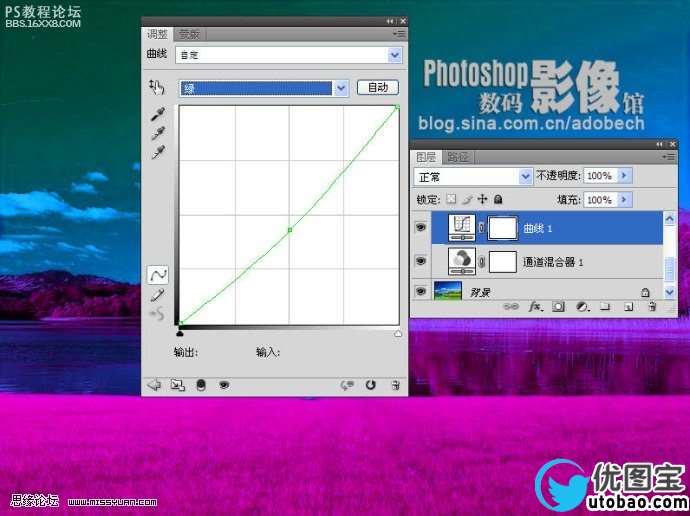Delete this adjustment layer trash icon in Adjustments panel

click(x=395, y=385)
